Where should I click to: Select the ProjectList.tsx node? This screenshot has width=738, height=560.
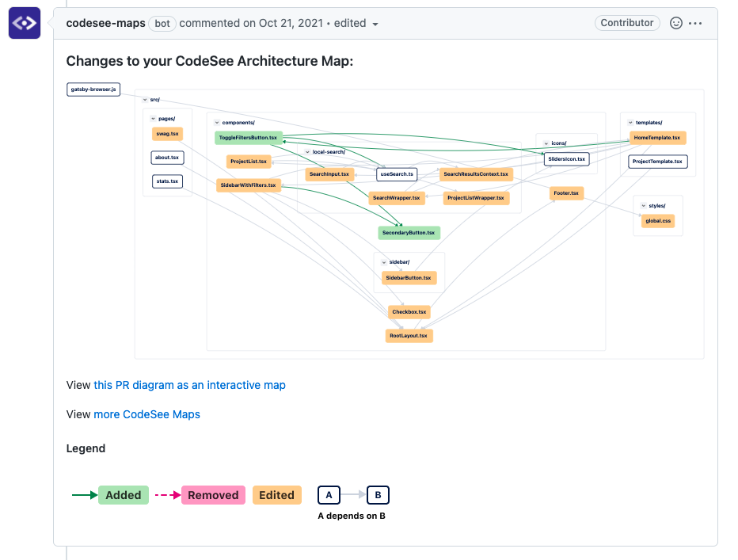[x=249, y=161]
